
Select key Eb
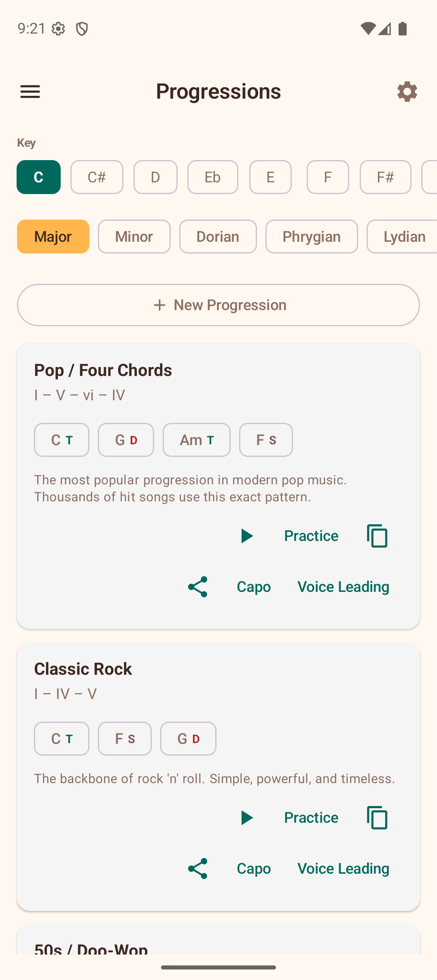(212, 177)
